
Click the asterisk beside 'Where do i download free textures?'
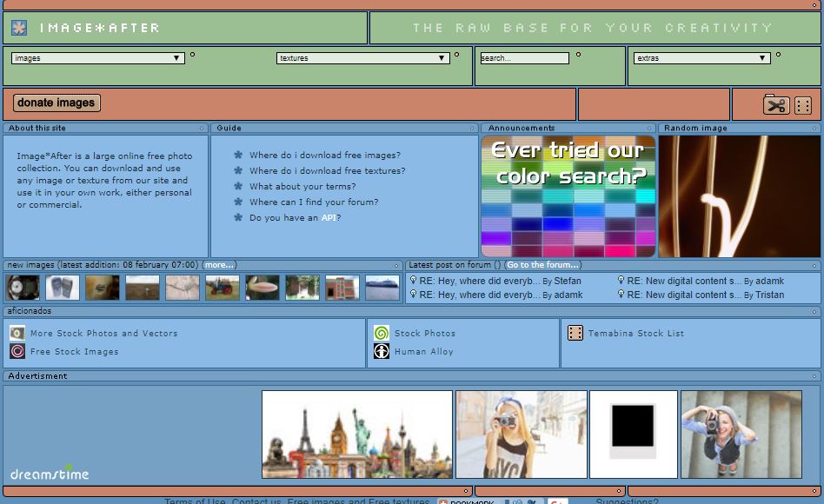238,171
